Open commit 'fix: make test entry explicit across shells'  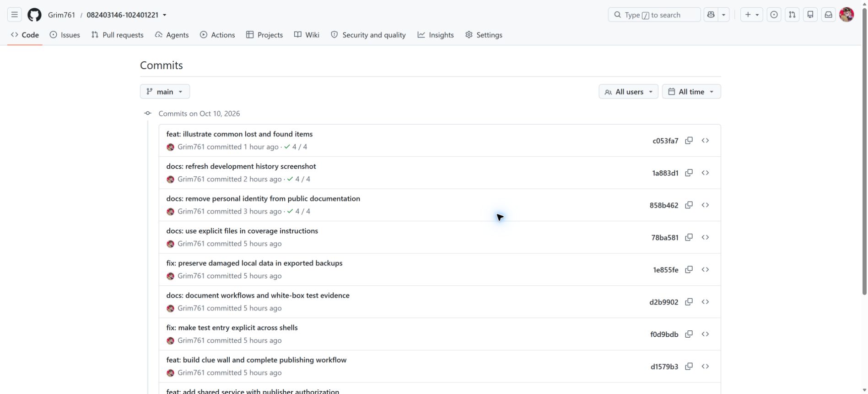pyautogui.click(x=232, y=328)
